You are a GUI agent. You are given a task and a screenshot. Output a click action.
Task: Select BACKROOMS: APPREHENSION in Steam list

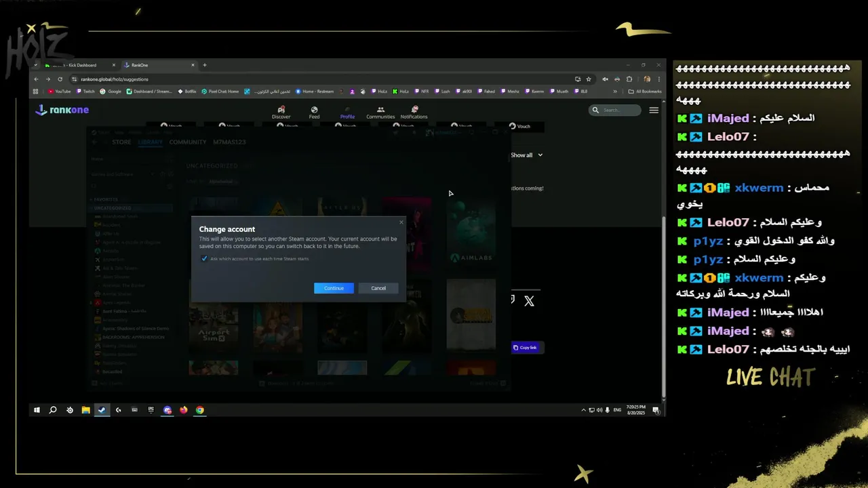click(x=133, y=337)
